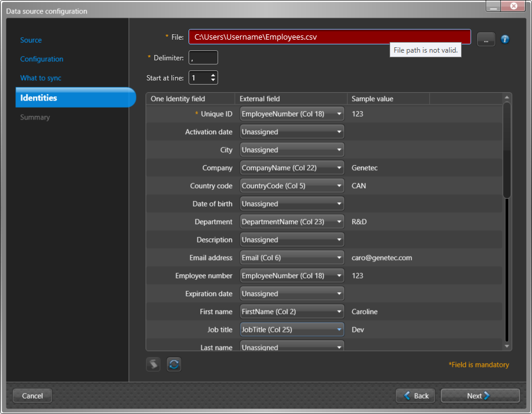Open the Configuration step in the sidebar
Screen dimensions: 532x414
[41, 59]
